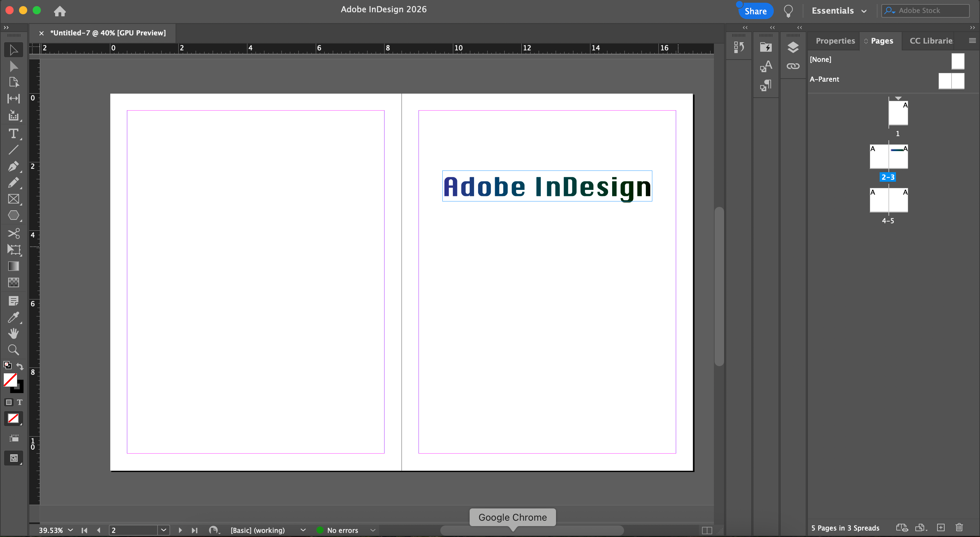Open the Layers panel icon
The width and height of the screenshot is (980, 537).
(x=793, y=47)
